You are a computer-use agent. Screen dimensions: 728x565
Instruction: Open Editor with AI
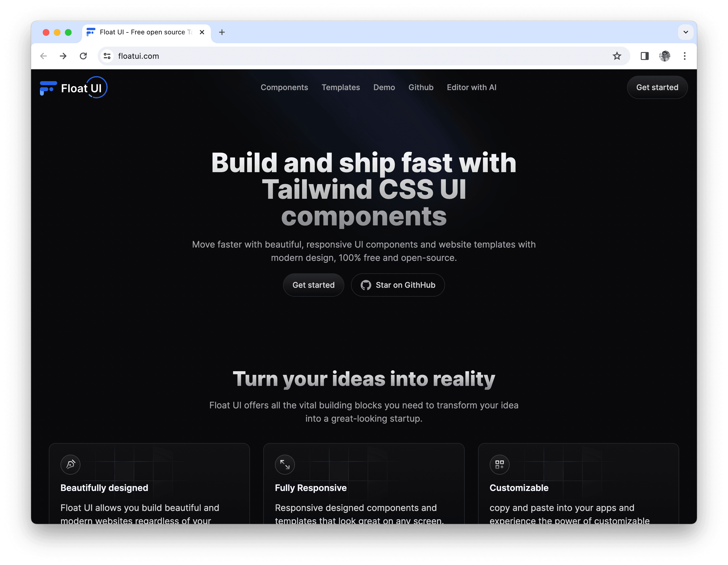point(471,87)
